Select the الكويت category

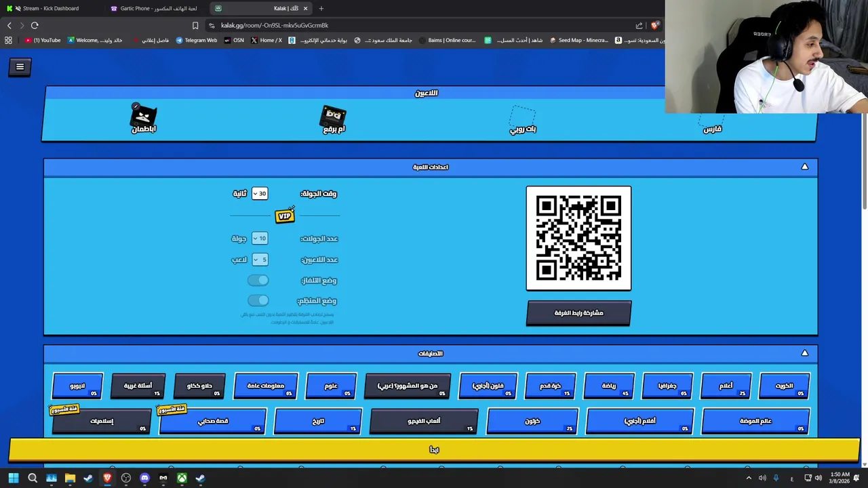(x=785, y=386)
